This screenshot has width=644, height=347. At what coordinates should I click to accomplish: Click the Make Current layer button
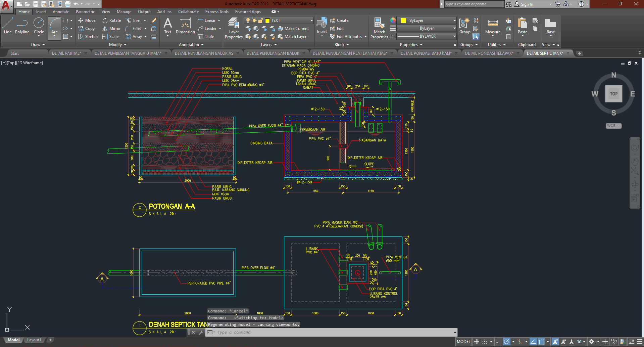point(293,29)
